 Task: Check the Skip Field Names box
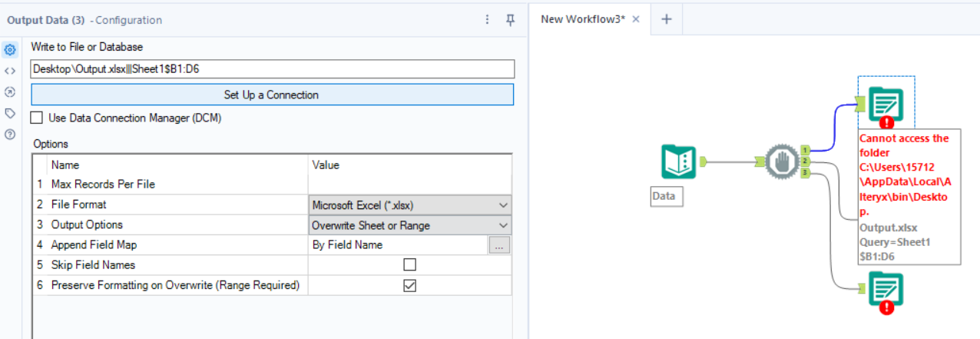[x=410, y=265]
